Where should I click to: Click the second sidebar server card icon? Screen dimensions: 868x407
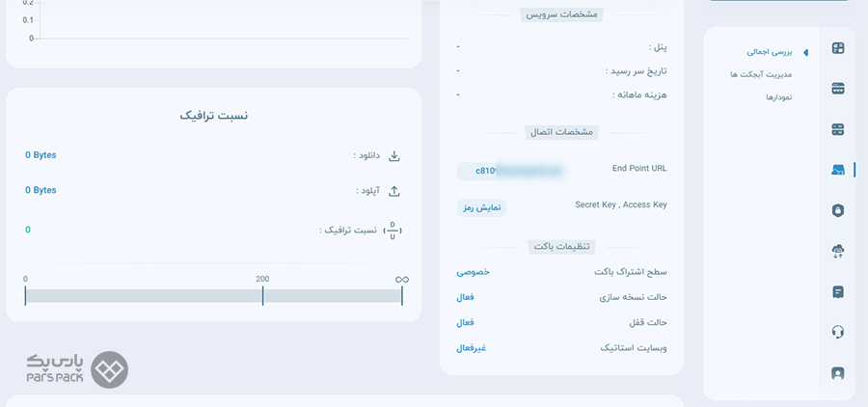[838, 89]
